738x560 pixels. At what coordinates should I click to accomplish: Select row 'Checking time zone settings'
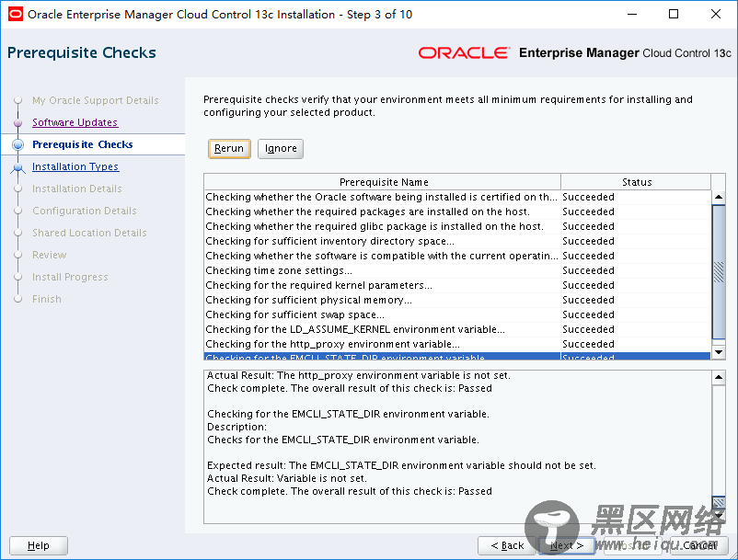point(457,270)
